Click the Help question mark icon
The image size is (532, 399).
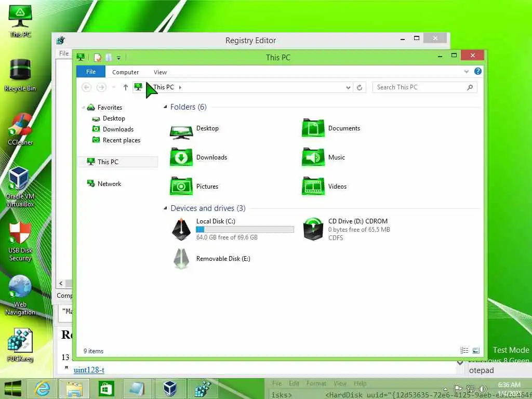(478, 71)
